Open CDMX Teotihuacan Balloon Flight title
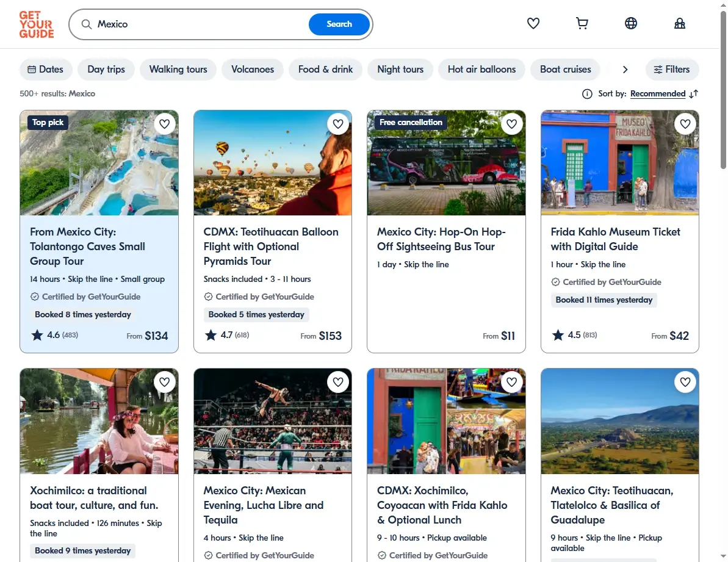Screen dimensions: 728x562 point(271,247)
